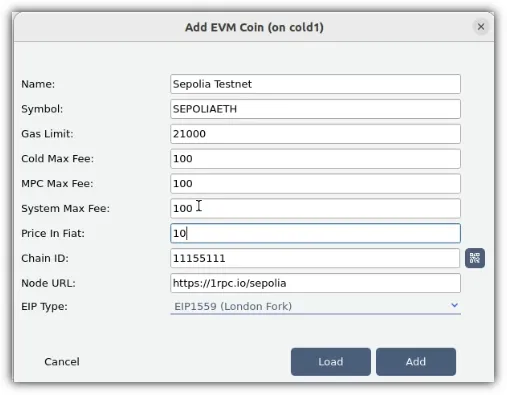Click the 'Price In Fiat:' label
The width and height of the screenshot is (507, 395).
[53, 233]
